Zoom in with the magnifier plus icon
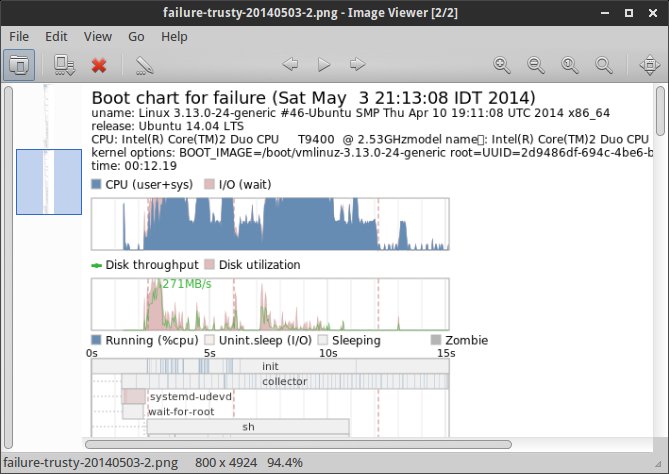The image size is (669, 474). point(503,65)
